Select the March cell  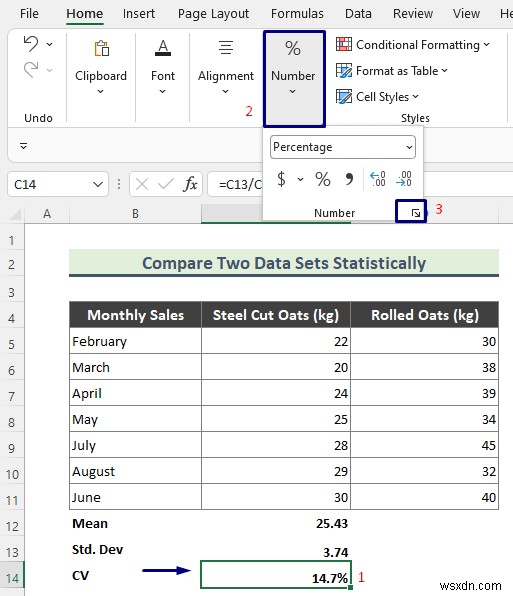[x=135, y=367]
